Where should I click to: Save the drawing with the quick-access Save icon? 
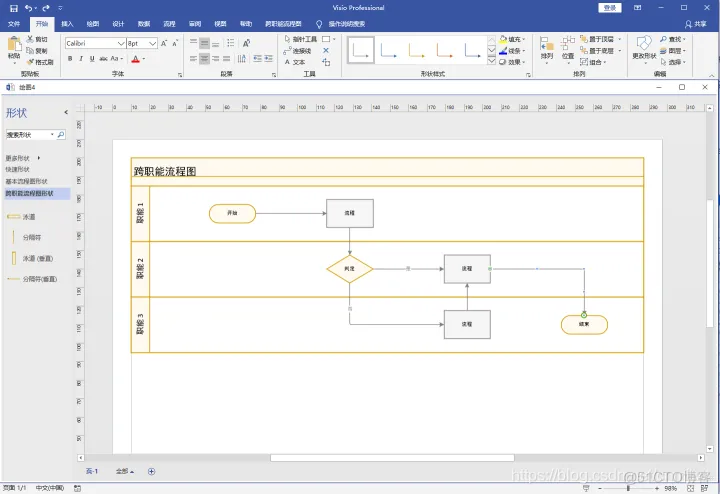(14, 8)
